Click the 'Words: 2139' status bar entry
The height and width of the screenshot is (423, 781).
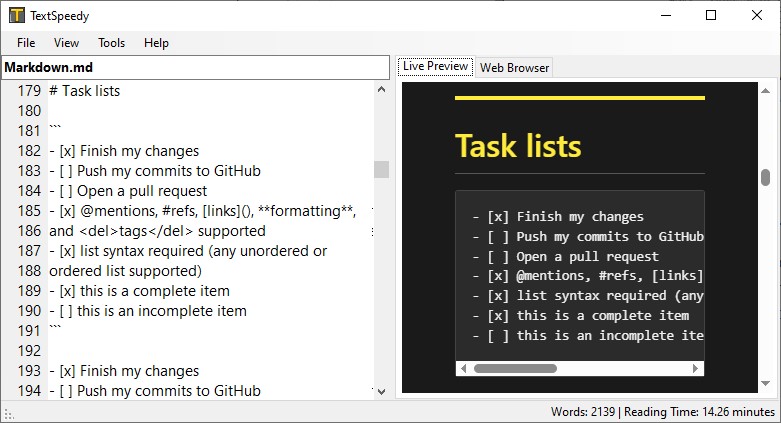pos(583,412)
